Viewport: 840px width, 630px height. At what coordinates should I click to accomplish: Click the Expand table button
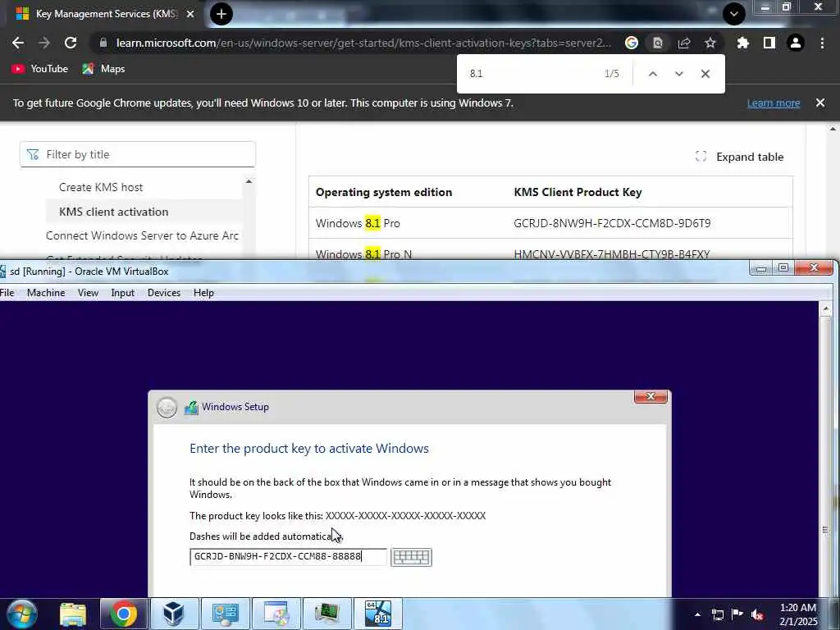click(739, 157)
